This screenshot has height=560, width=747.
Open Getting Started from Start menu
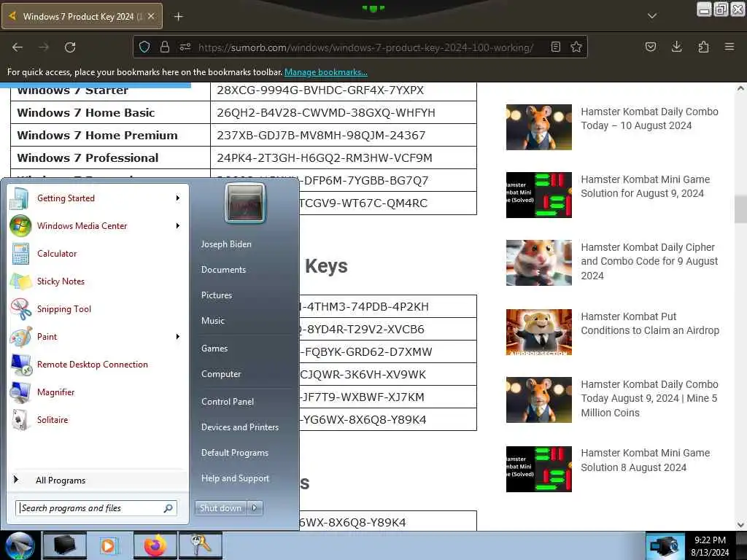click(66, 198)
